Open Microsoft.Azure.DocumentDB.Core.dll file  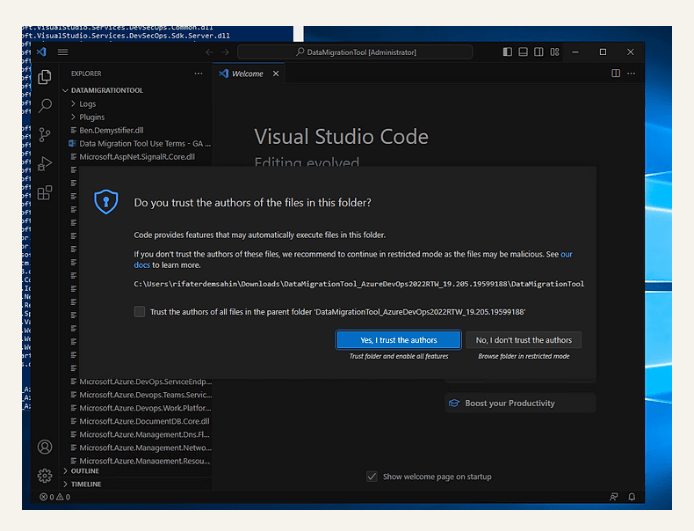pyautogui.click(x=137, y=421)
